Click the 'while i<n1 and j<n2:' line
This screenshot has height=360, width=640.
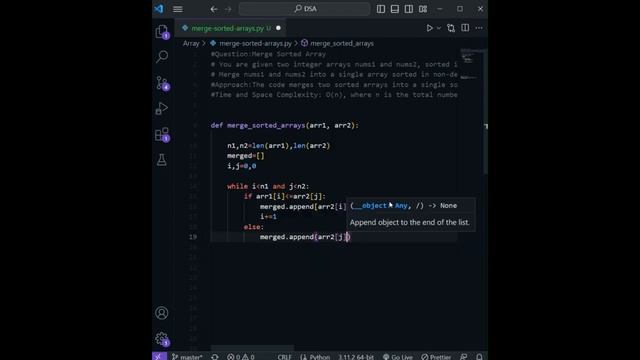268,186
